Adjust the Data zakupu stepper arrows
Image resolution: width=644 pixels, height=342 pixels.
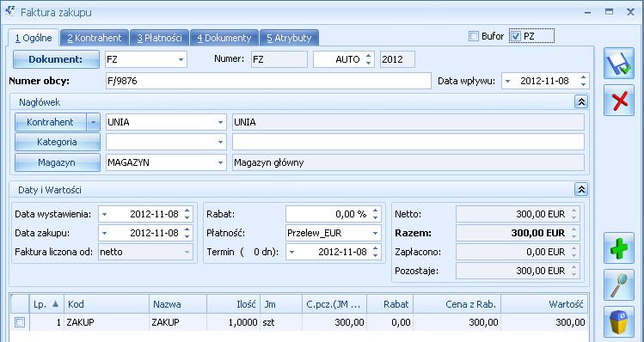pos(187,233)
